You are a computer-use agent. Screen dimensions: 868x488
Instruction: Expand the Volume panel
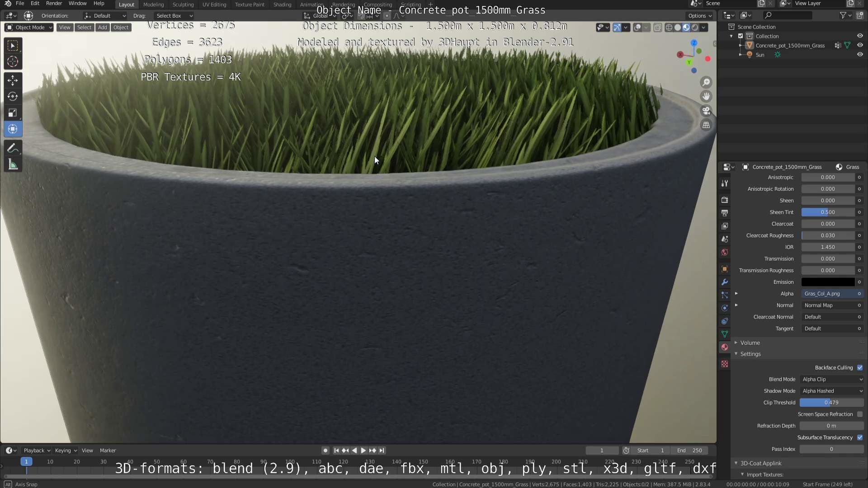(750, 343)
